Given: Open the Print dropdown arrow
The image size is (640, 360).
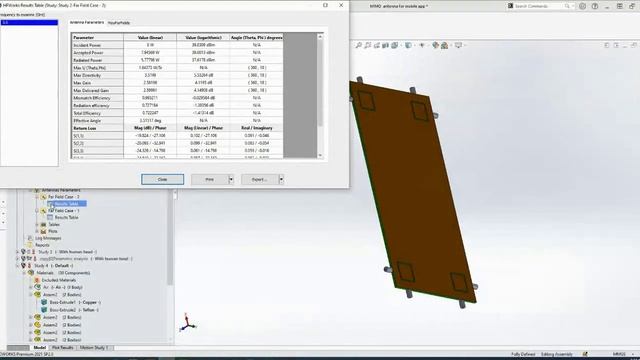Looking at the screenshot, I should tap(231, 179).
